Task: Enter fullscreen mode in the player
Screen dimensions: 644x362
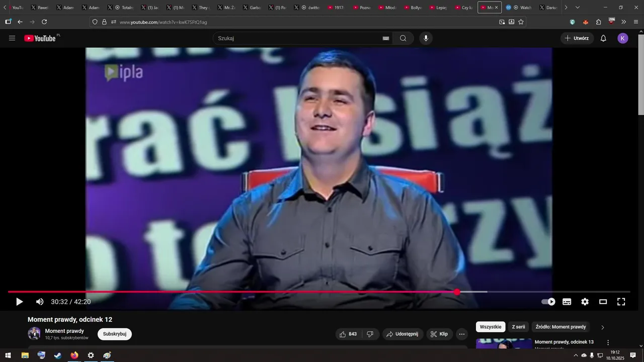Action: [x=621, y=302]
